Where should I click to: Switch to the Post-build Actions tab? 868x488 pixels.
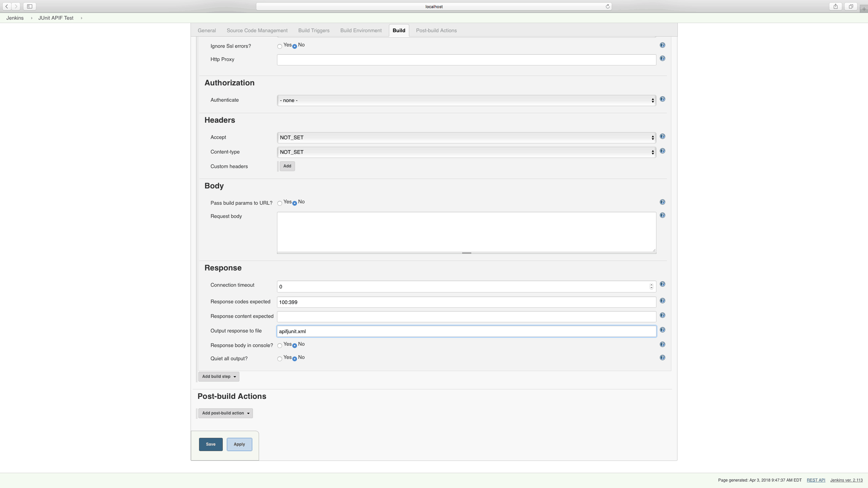tap(436, 30)
